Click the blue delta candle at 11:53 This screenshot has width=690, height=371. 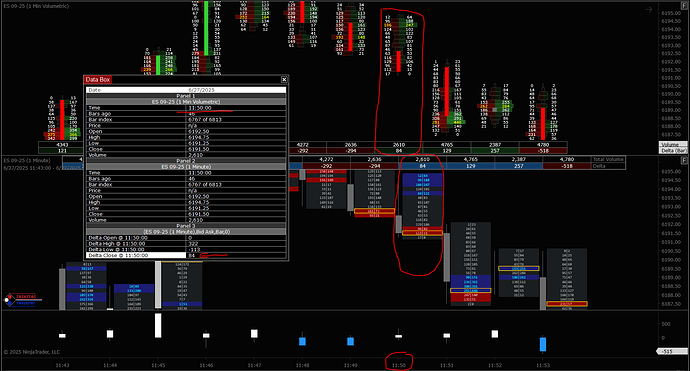point(543,344)
